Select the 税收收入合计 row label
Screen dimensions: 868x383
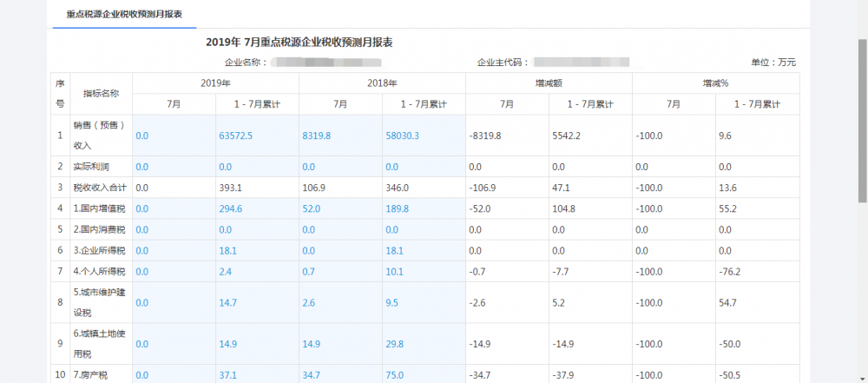(x=100, y=188)
